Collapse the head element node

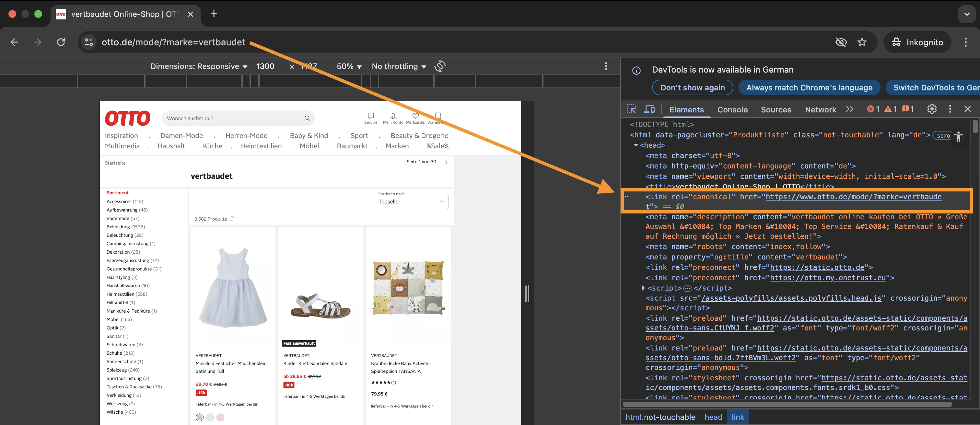(635, 145)
